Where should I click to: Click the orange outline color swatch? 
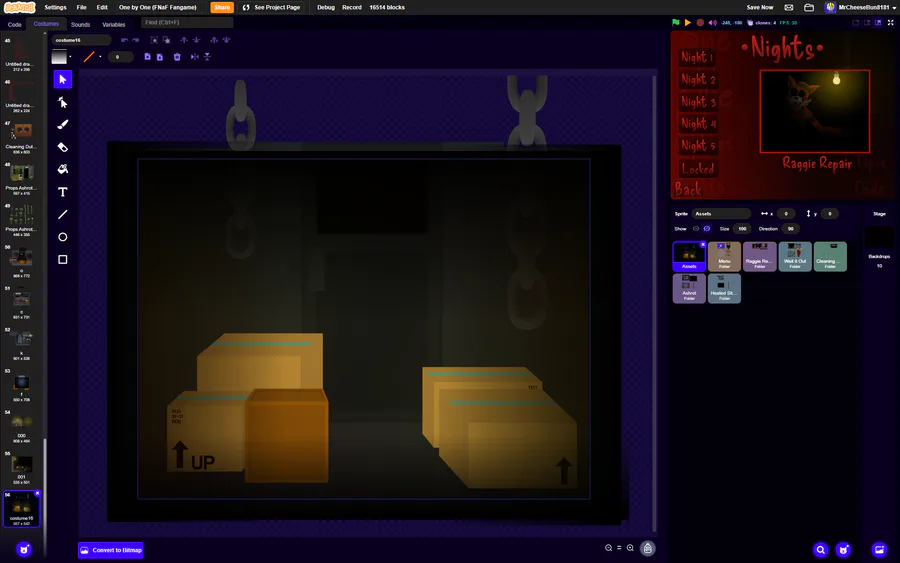[89, 57]
